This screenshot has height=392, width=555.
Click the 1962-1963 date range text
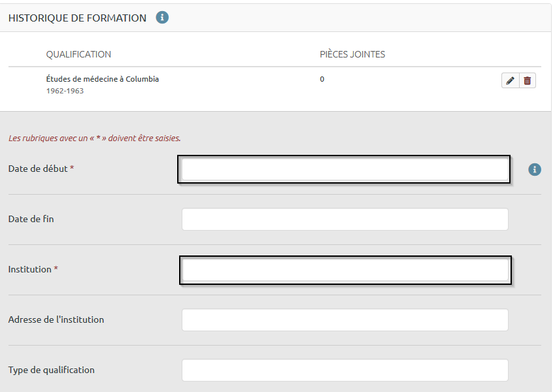pos(65,91)
